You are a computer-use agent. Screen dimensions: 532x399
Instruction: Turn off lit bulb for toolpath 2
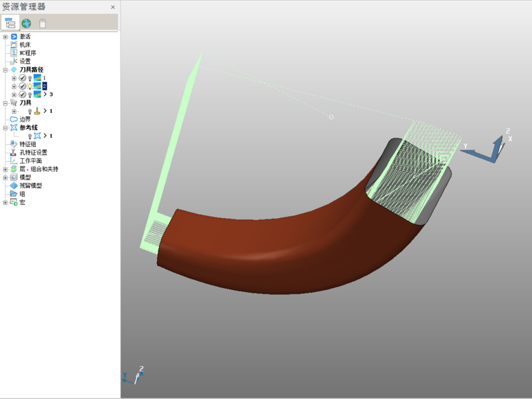[30, 86]
